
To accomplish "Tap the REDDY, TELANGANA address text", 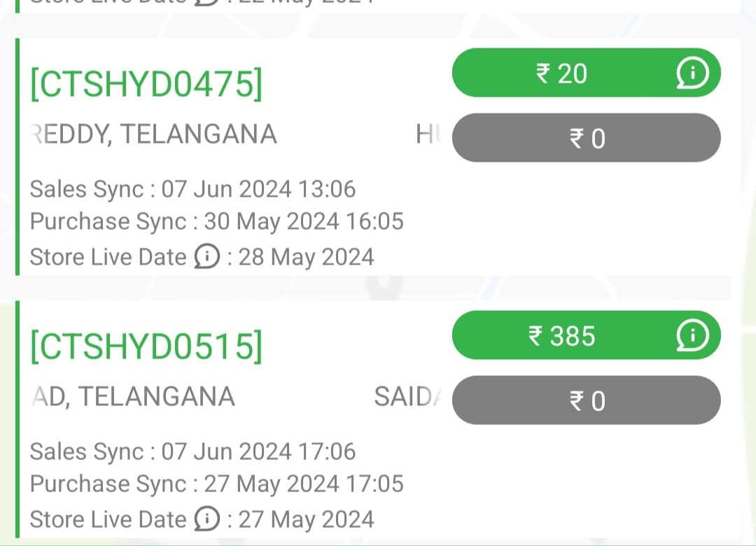I will coord(154,134).
